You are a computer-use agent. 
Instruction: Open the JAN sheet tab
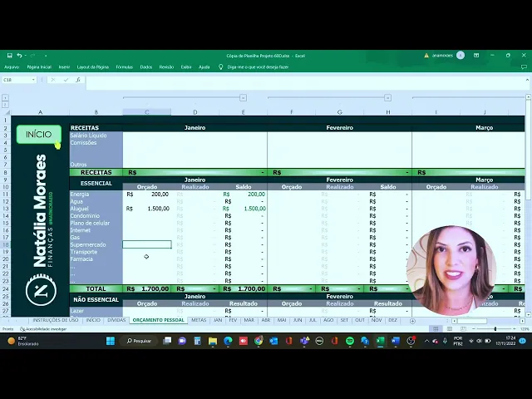pyautogui.click(x=218, y=320)
